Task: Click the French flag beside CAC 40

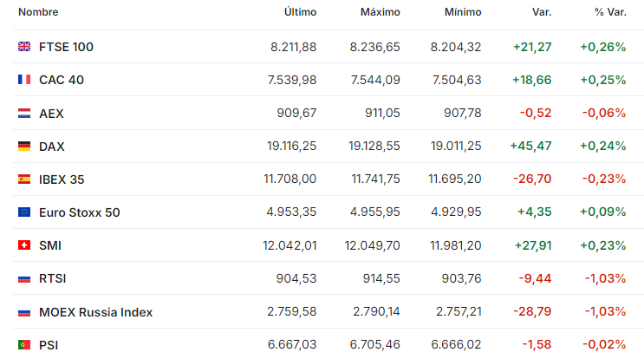Action: click(x=24, y=79)
